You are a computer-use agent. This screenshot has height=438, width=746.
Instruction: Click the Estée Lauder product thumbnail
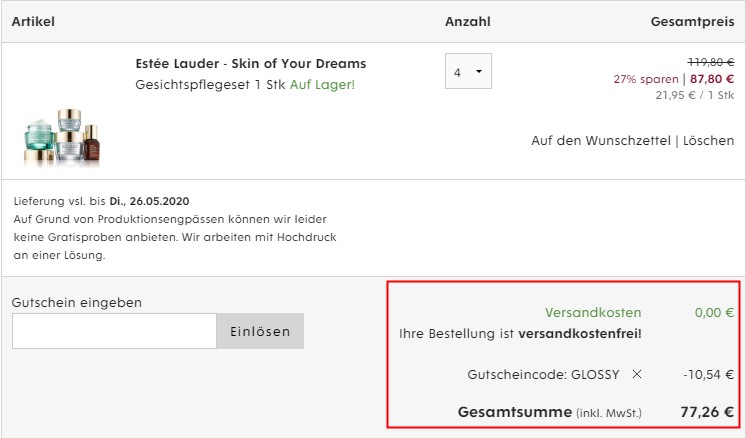pos(62,137)
